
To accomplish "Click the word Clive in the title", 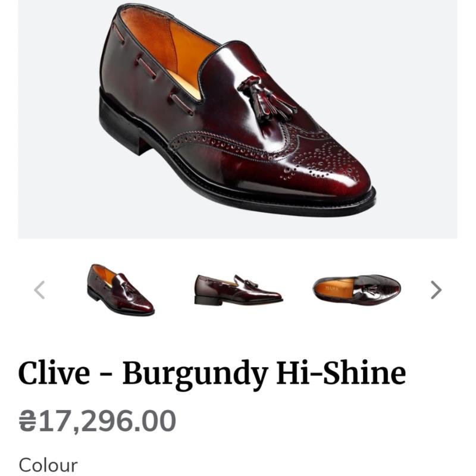I will coord(54,372).
